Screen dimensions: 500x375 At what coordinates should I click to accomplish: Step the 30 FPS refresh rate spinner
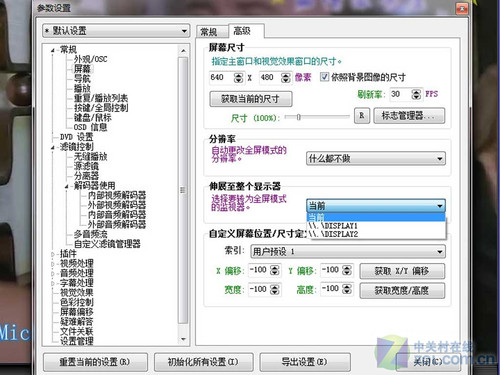(x=416, y=94)
